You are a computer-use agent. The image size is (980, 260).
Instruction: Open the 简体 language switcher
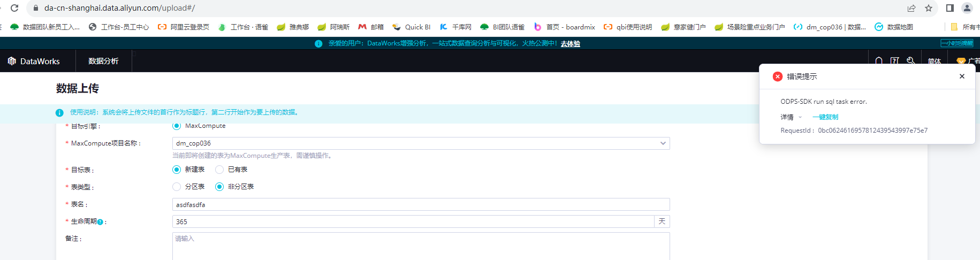tap(935, 61)
